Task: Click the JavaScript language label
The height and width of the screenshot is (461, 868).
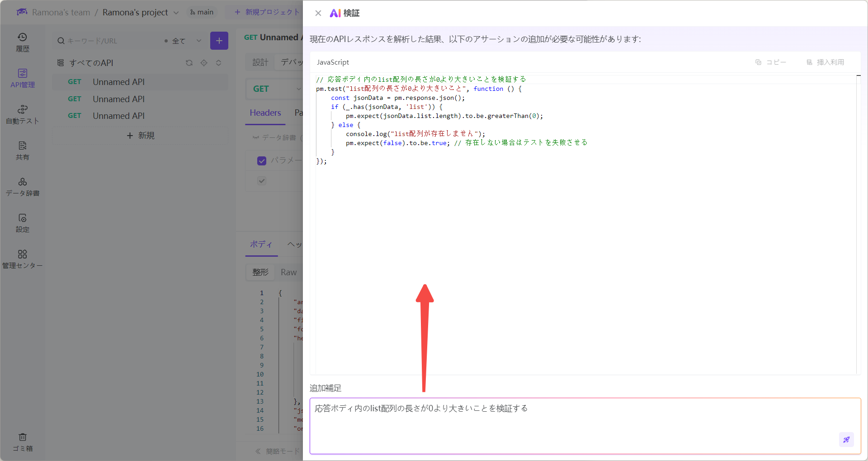Action: (x=333, y=62)
